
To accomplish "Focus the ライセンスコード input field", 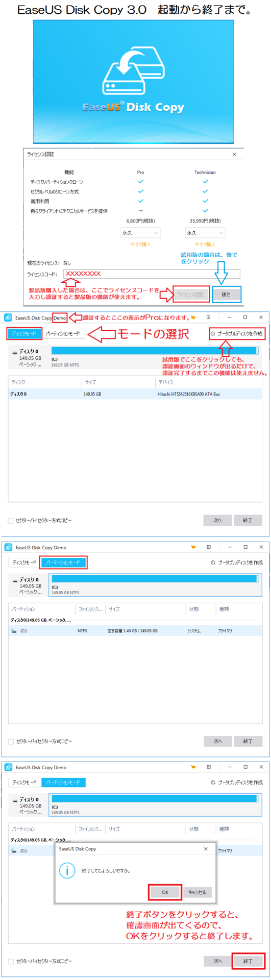I will 152,274.
